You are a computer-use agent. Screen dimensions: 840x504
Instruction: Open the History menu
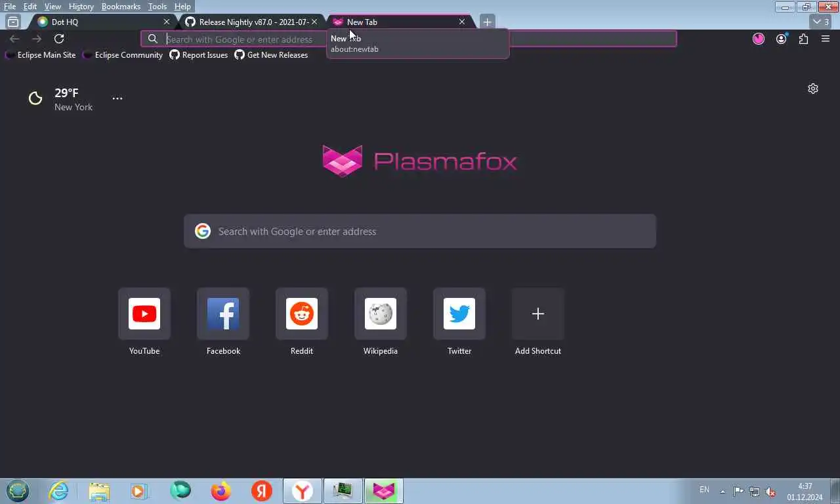pos(81,7)
